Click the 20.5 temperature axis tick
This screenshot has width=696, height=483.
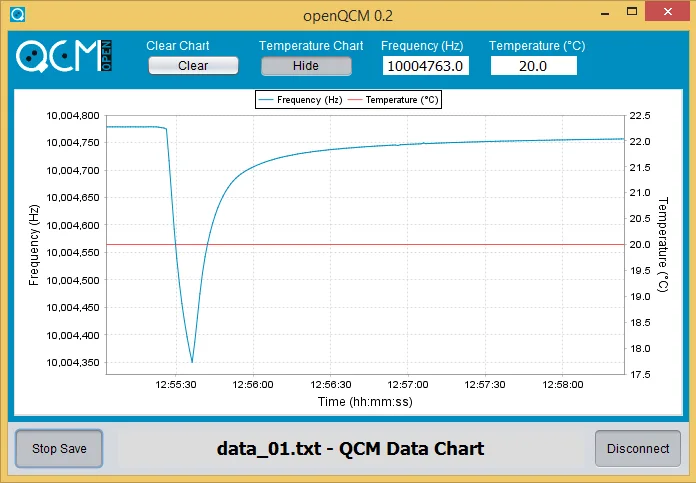click(x=640, y=218)
